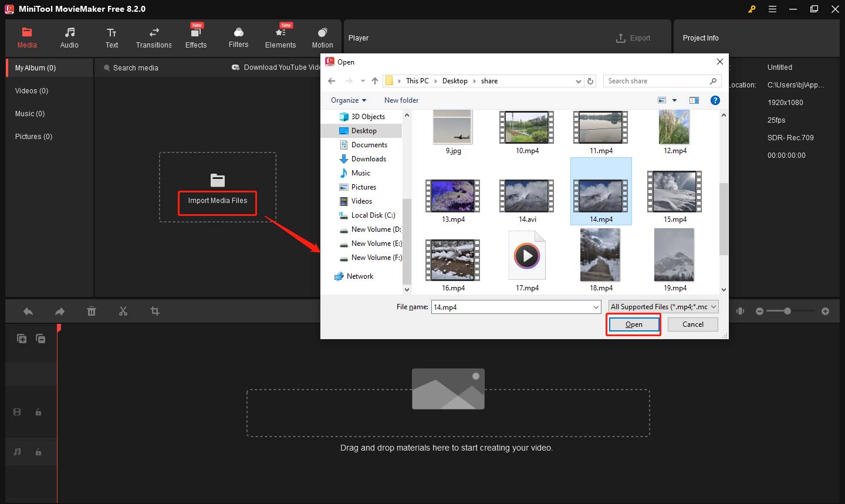
Task: Click the file list vertical scrollbar
Action: [x=724, y=218]
